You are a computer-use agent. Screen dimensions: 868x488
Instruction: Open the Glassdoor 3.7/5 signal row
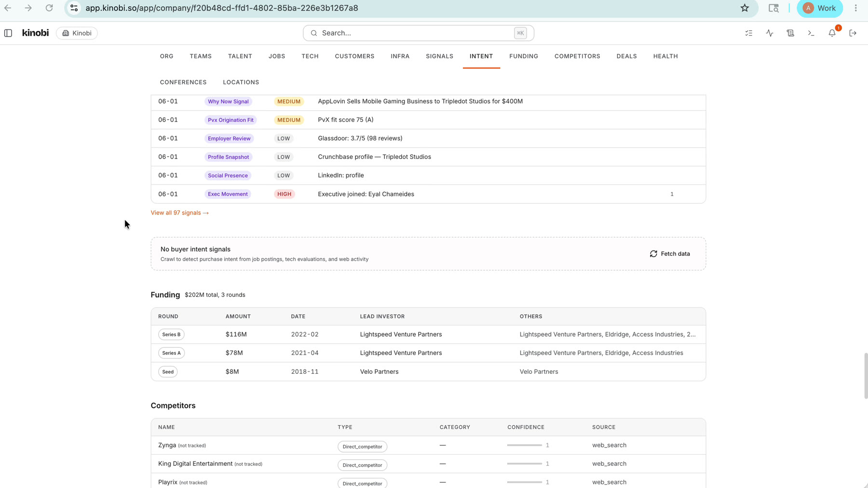(x=428, y=139)
